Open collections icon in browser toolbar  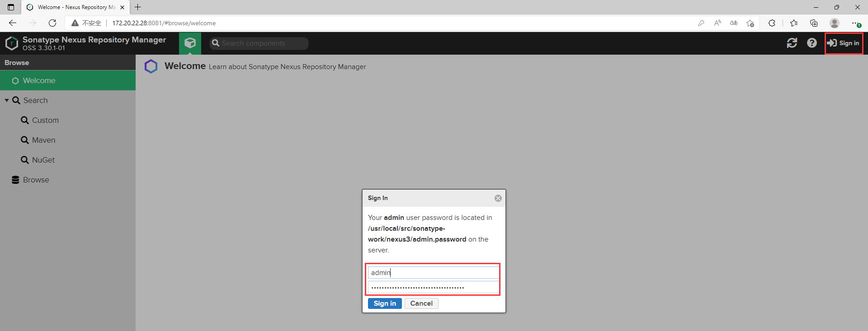814,23
